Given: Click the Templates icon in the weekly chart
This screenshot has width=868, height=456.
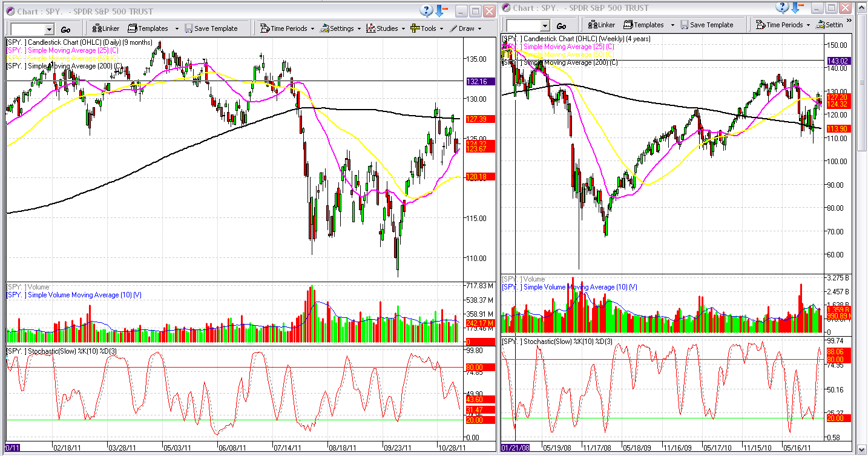Looking at the screenshot, I should click(628, 25).
